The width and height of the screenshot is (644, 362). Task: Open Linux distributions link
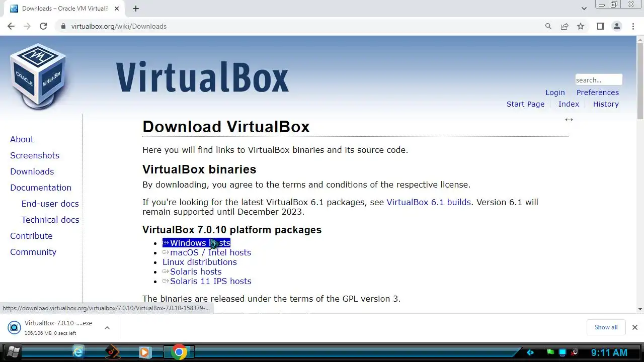(200, 262)
